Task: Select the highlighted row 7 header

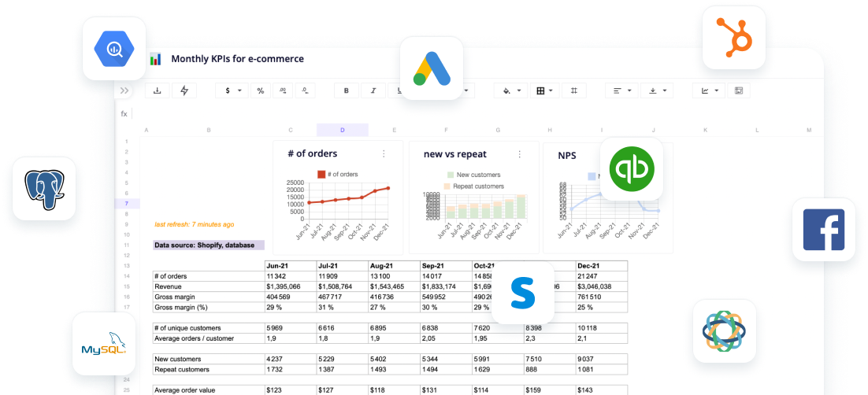Action: (x=126, y=204)
